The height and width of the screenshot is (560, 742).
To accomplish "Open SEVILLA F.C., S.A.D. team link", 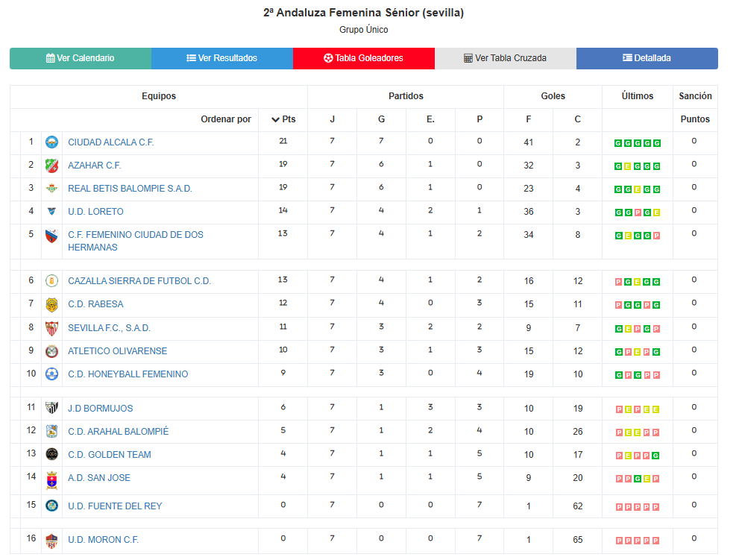I will [x=109, y=328].
